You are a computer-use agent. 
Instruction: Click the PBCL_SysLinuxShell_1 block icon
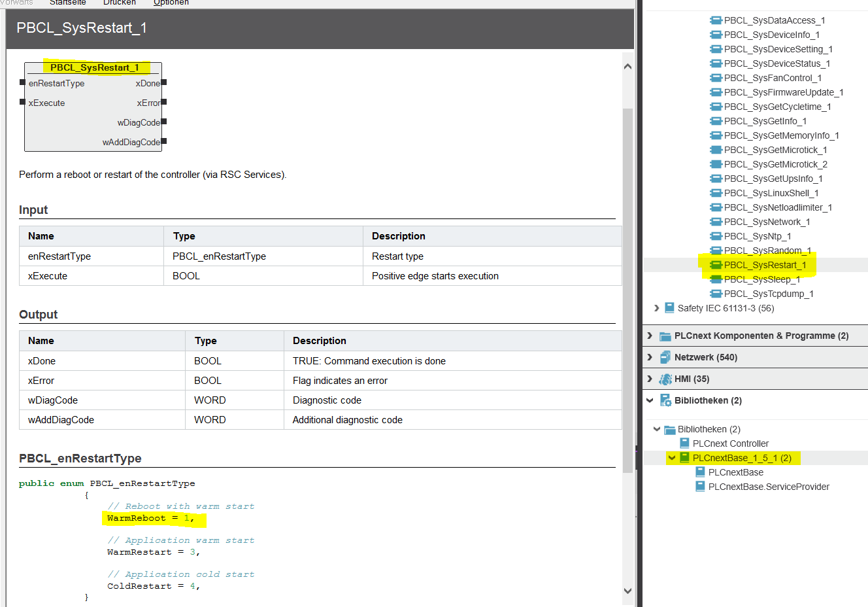716,193
